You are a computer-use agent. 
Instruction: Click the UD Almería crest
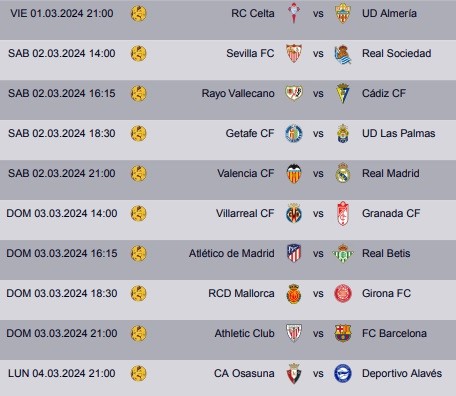(x=343, y=13)
